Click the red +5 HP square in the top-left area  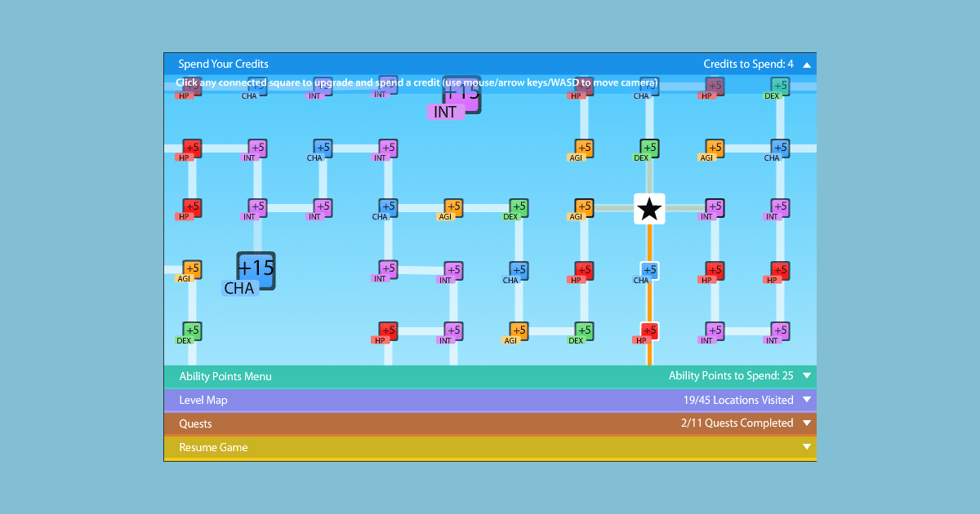tap(192, 148)
